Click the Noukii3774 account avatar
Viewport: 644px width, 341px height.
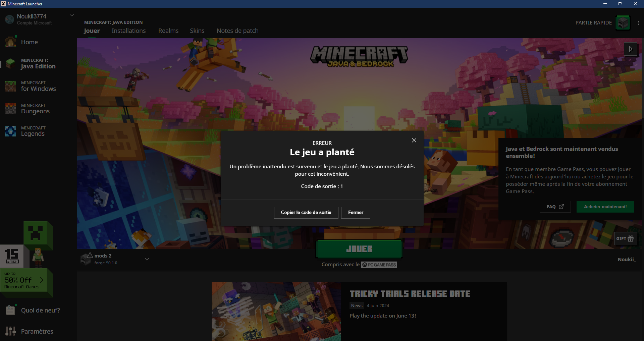pyautogui.click(x=9, y=19)
